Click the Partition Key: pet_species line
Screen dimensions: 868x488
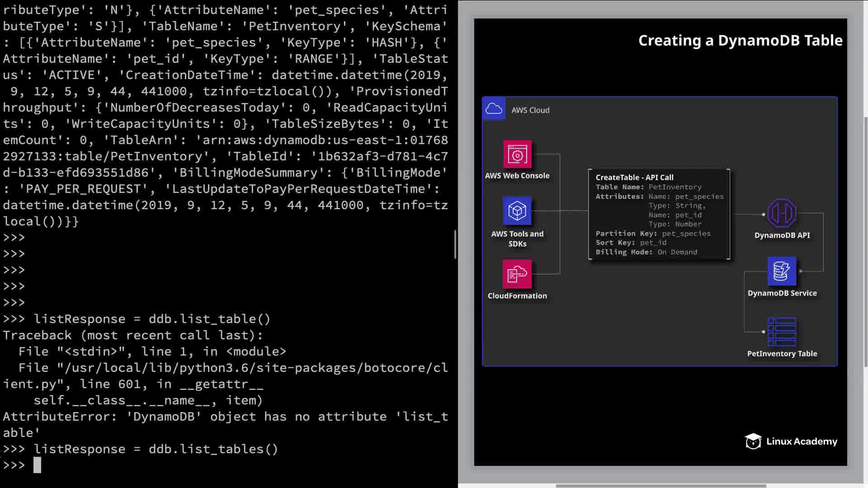(x=653, y=234)
